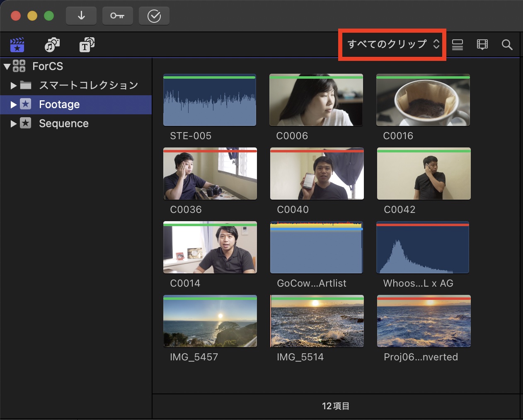The image size is (523, 420).
Task: Open the Titles and Generators sidebar
Action: coord(87,45)
